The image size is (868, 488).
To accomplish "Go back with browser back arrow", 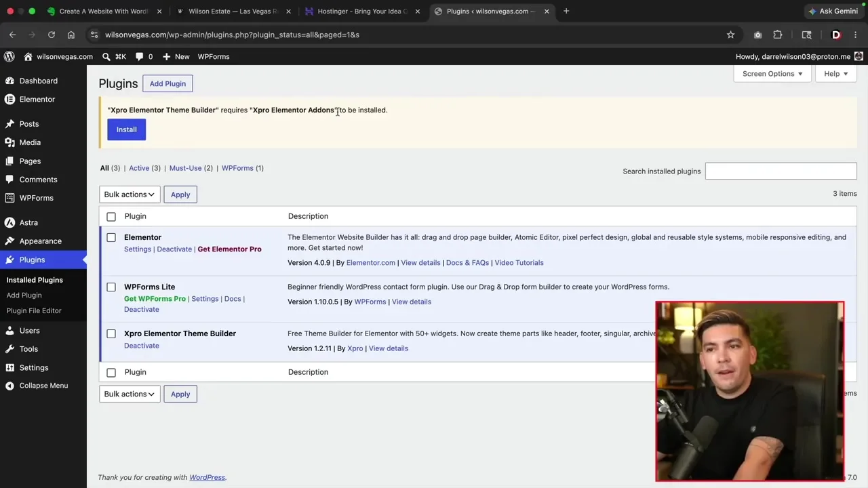I will point(12,35).
